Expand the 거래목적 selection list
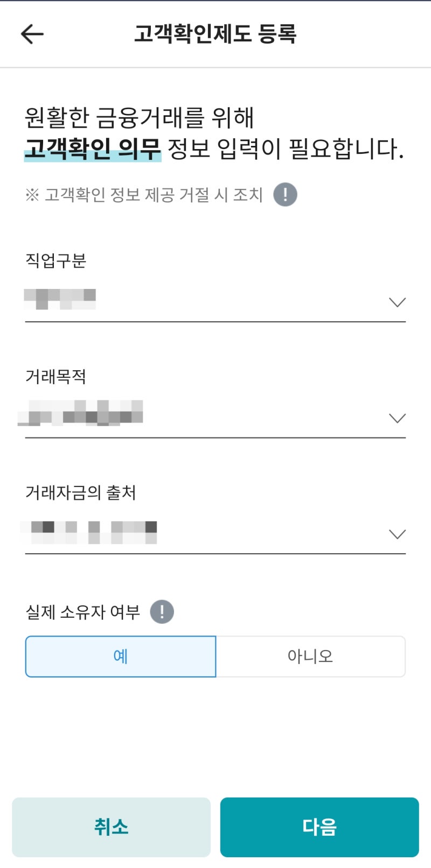This screenshot has width=431, height=868. click(397, 418)
